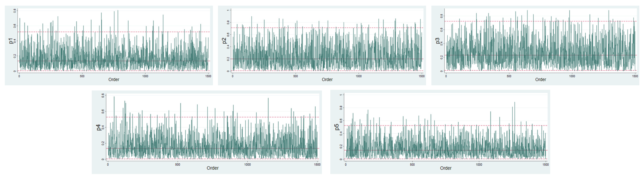Click the 1000 tick on p5 x-axis
Viewport: 644px width, 179px height.
(479, 165)
